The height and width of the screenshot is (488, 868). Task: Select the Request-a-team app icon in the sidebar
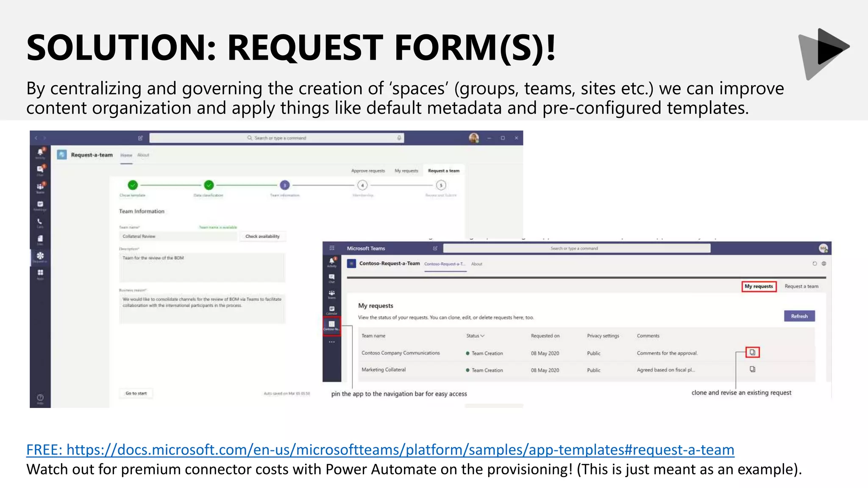(40, 257)
